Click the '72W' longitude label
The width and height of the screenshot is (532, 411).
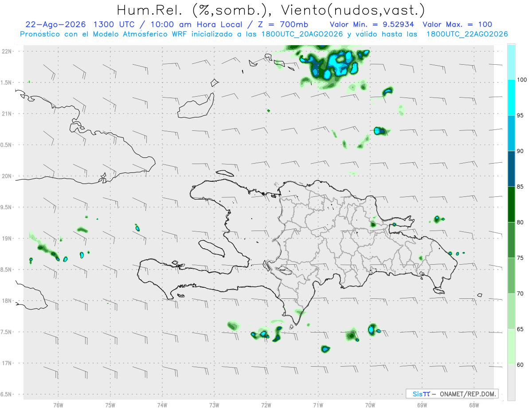coord(266,405)
